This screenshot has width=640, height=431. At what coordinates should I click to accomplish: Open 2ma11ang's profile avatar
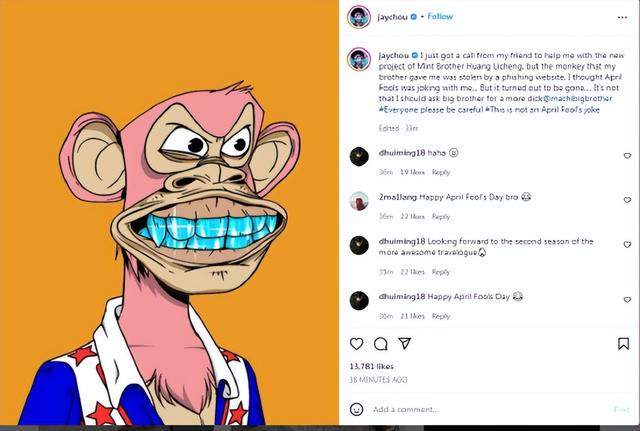point(360,200)
